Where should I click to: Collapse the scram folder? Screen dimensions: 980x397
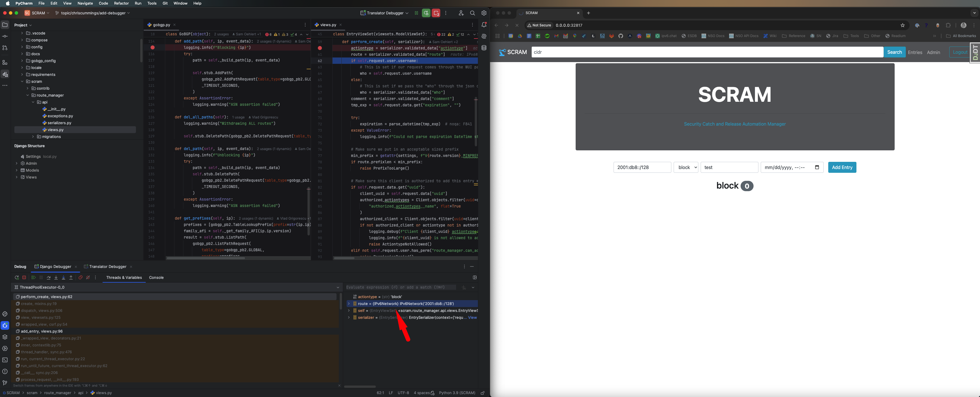tap(22, 81)
